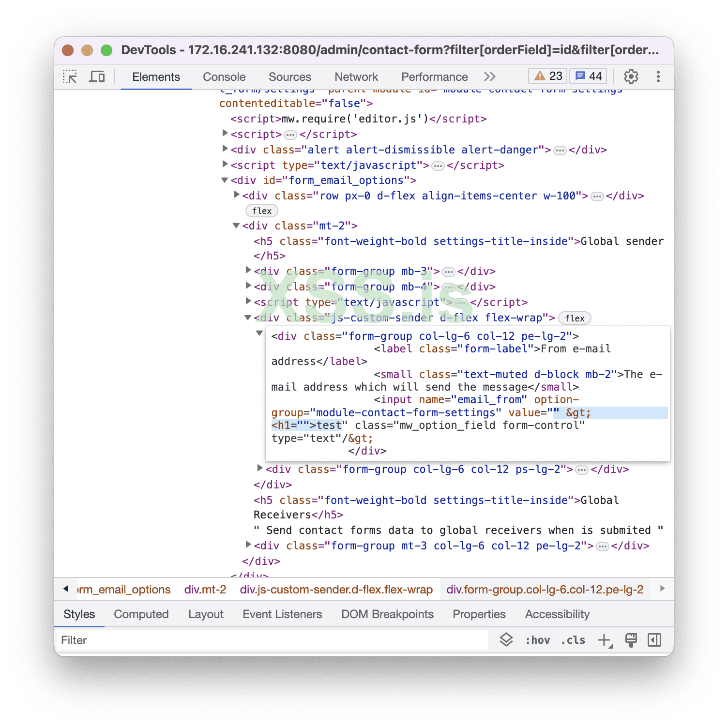Select breadcrumb div.form-group.col-lg-6.col-12.pe-lg-2

point(545,589)
